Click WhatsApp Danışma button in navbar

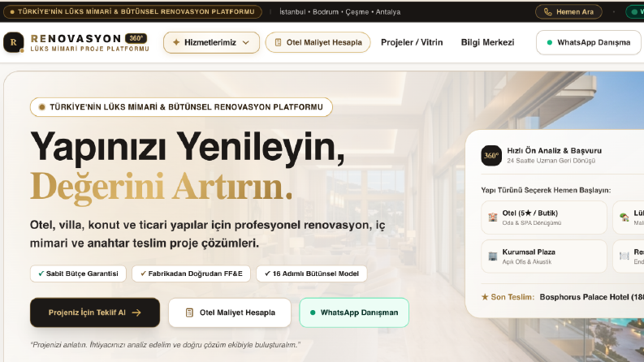[589, 42]
